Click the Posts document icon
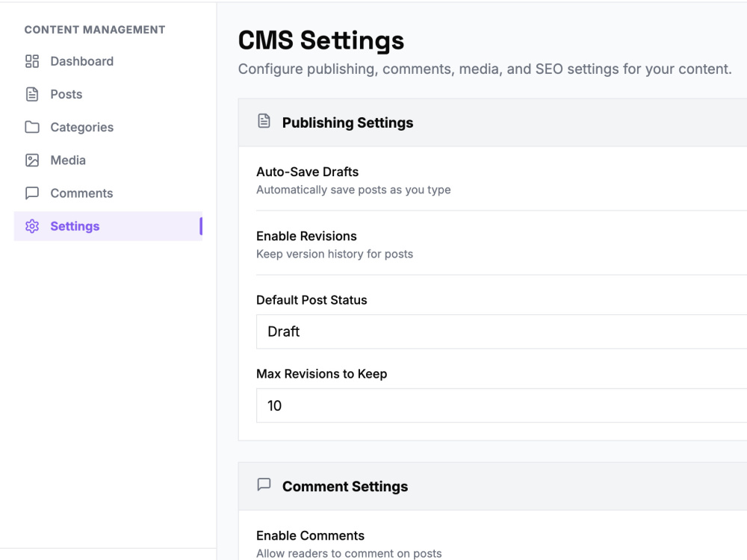The image size is (747, 560). 32,94
